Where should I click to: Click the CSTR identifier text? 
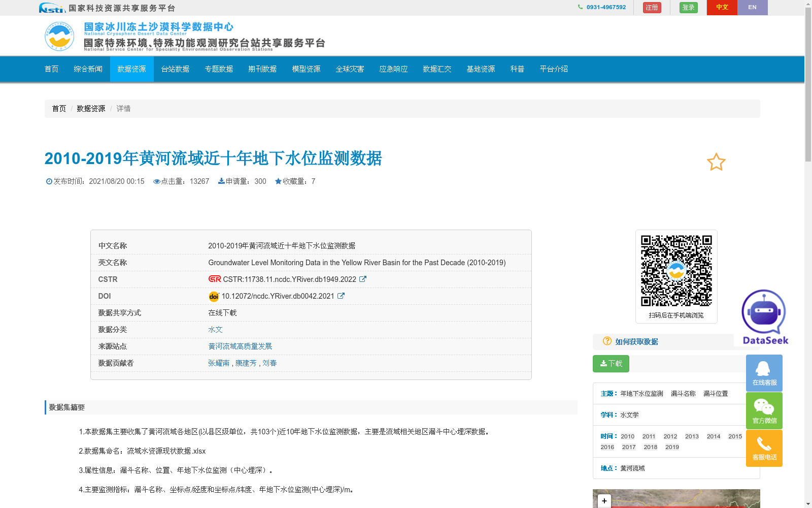click(289, 279)
